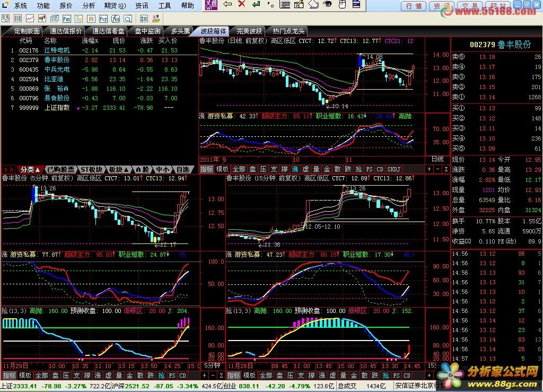The image size is (543, 392).
Task: Click the magnifier search toolbar icon
Action: (127, 19)
